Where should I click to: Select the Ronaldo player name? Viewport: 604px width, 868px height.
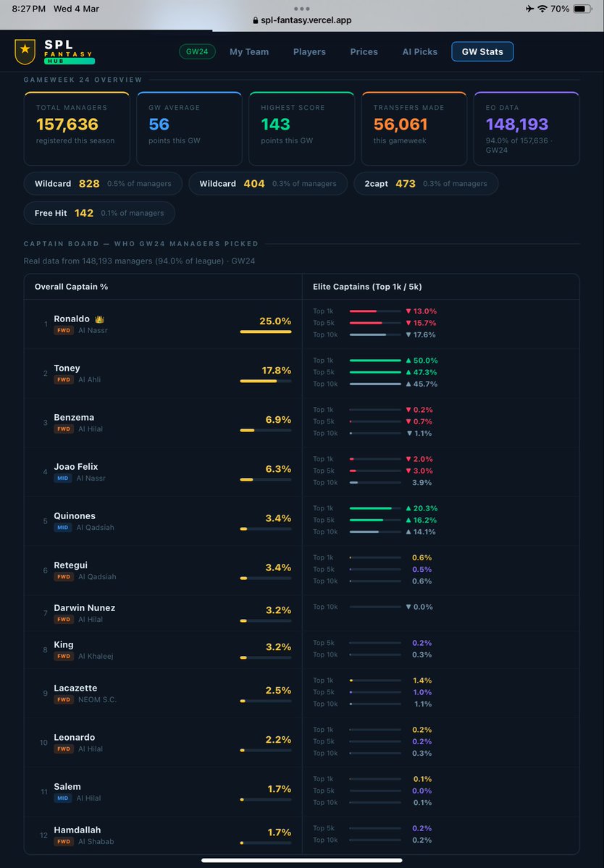[72, 319]
